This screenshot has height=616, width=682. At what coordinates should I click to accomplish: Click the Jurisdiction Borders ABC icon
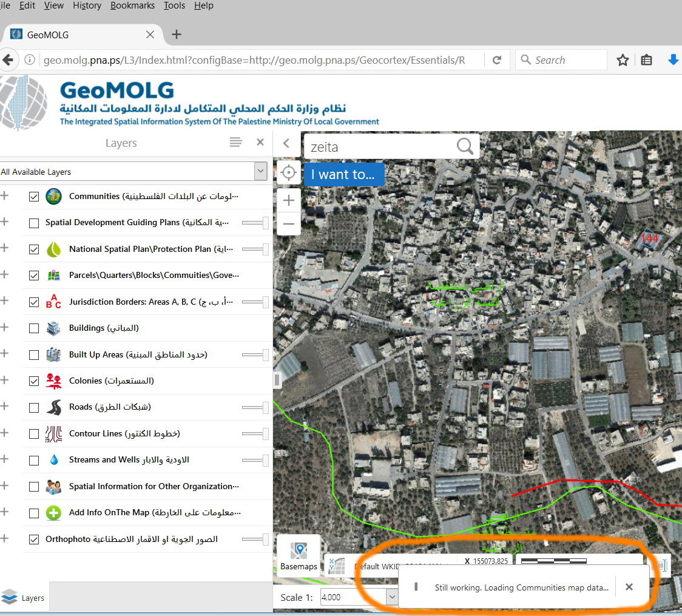[53, 302]
